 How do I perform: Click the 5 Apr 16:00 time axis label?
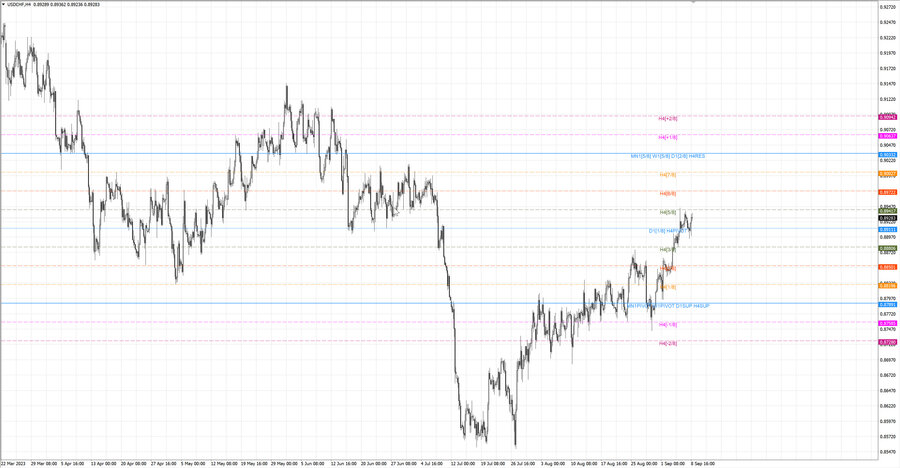coord(72,463)
